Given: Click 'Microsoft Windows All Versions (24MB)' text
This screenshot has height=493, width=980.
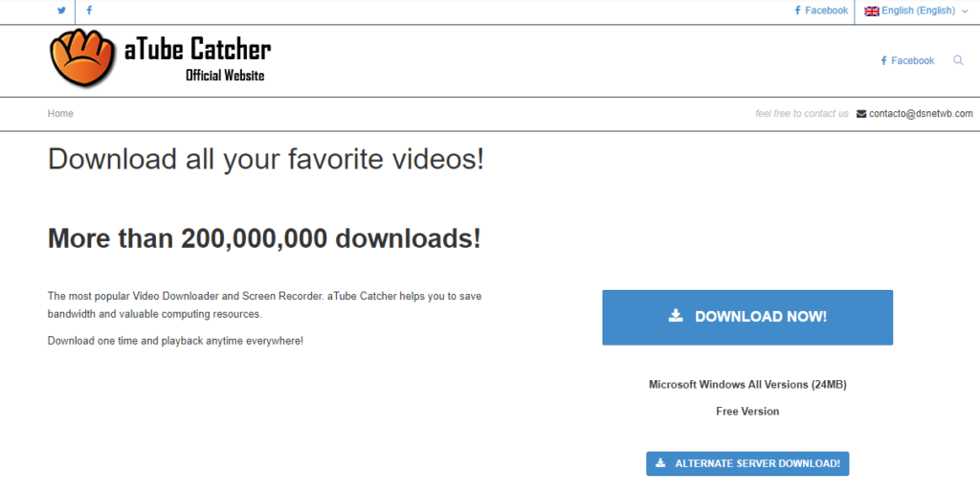Looking at the screenshot, I should pos(747,385).
